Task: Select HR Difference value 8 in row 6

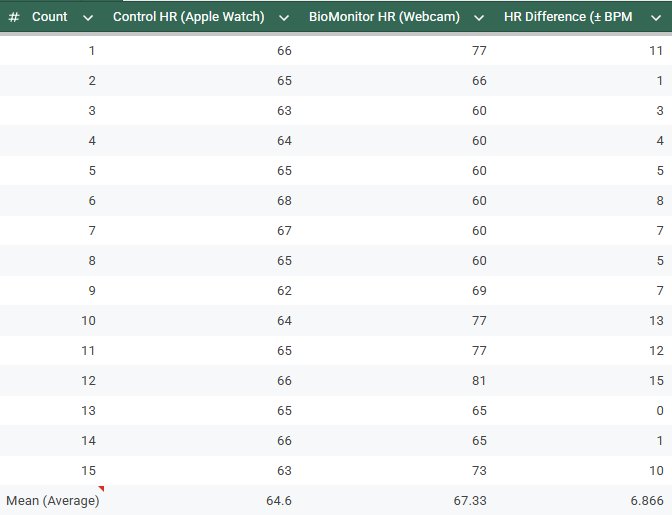Action: (660, 201)
